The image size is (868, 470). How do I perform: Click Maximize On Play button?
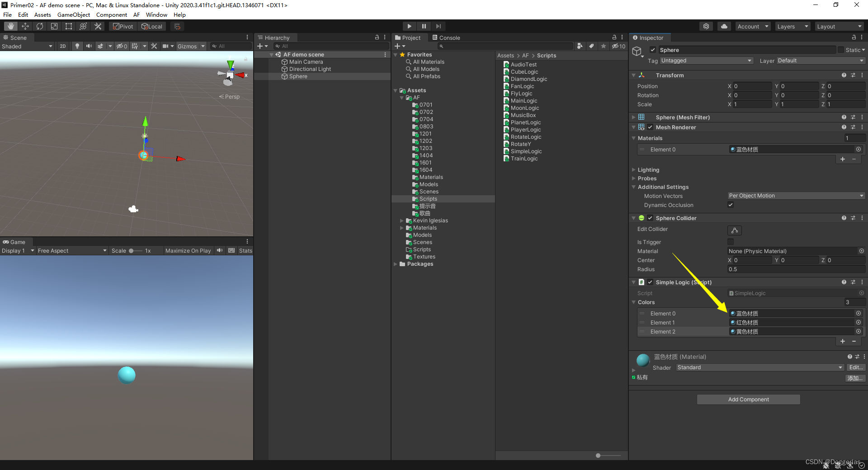click(x=188, y=250)
